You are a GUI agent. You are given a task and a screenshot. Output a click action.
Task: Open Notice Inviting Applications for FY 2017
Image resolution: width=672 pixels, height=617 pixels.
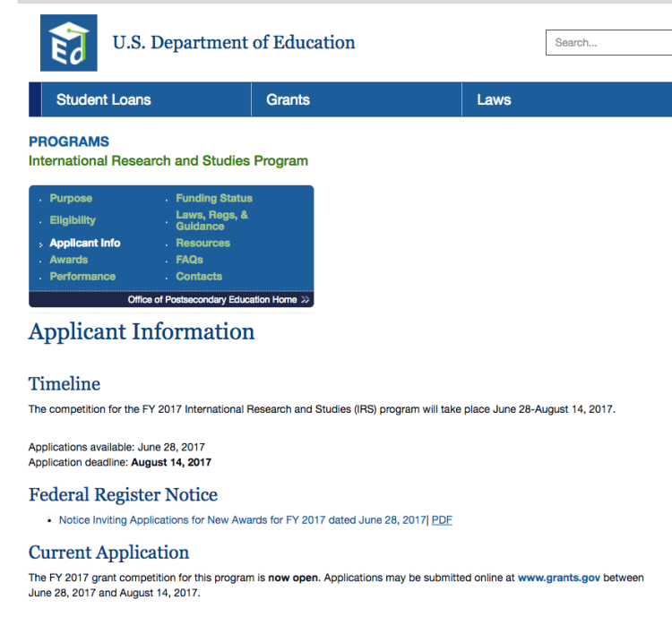point(242,520)
